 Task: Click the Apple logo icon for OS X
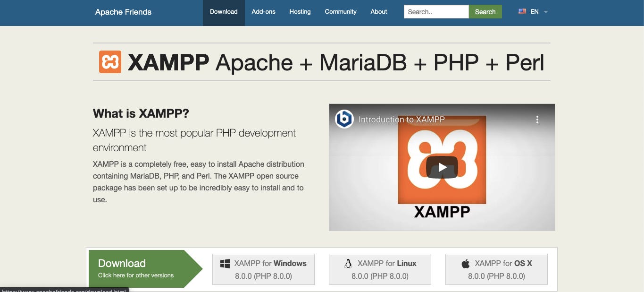pyautogui.click(x=466, y=264)
